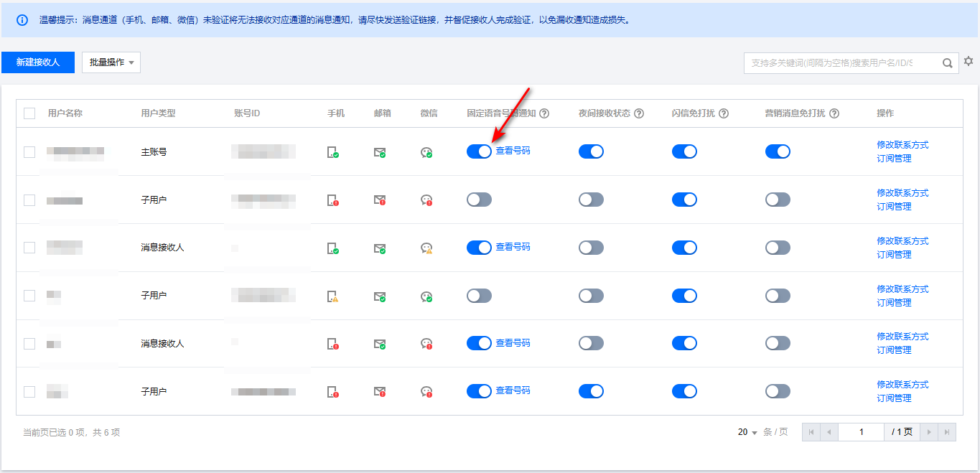980x473 pixels.
Task: Click the page number input box
Action: (x=862, y=432)
